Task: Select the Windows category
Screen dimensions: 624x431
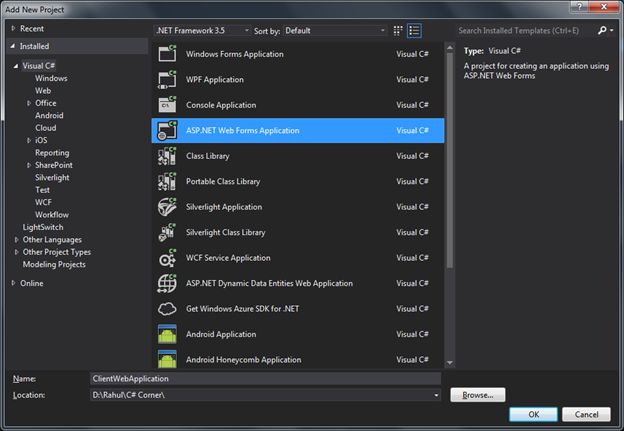Action: [51, 78]
